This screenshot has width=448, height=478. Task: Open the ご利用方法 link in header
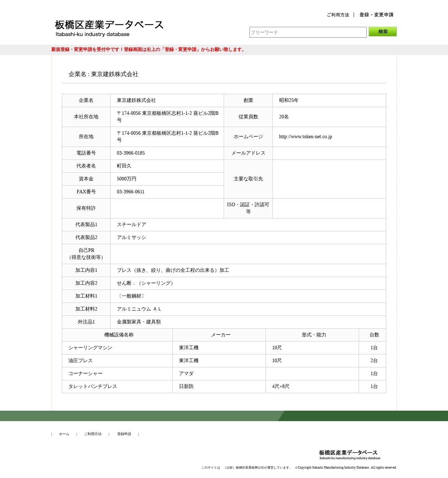point(338,15)
